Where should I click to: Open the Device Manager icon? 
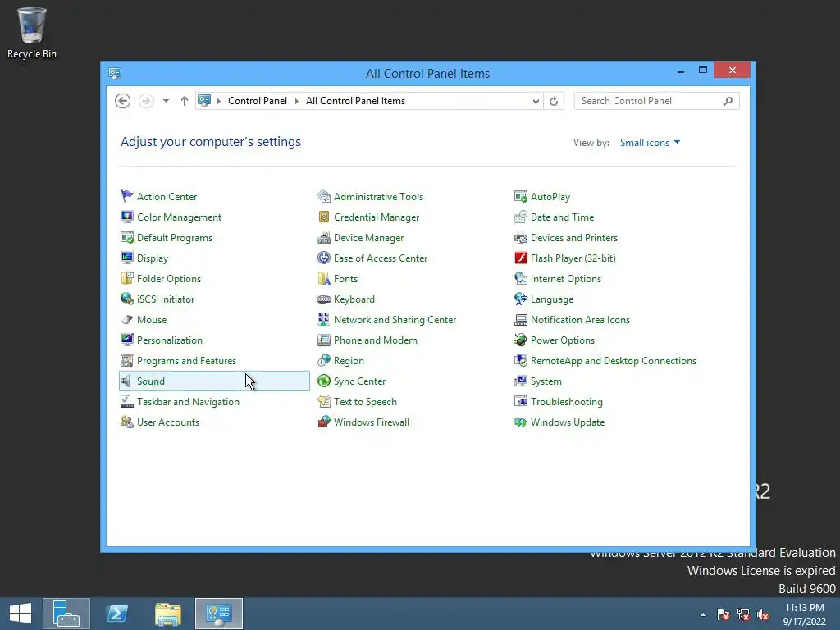point(324,237)
